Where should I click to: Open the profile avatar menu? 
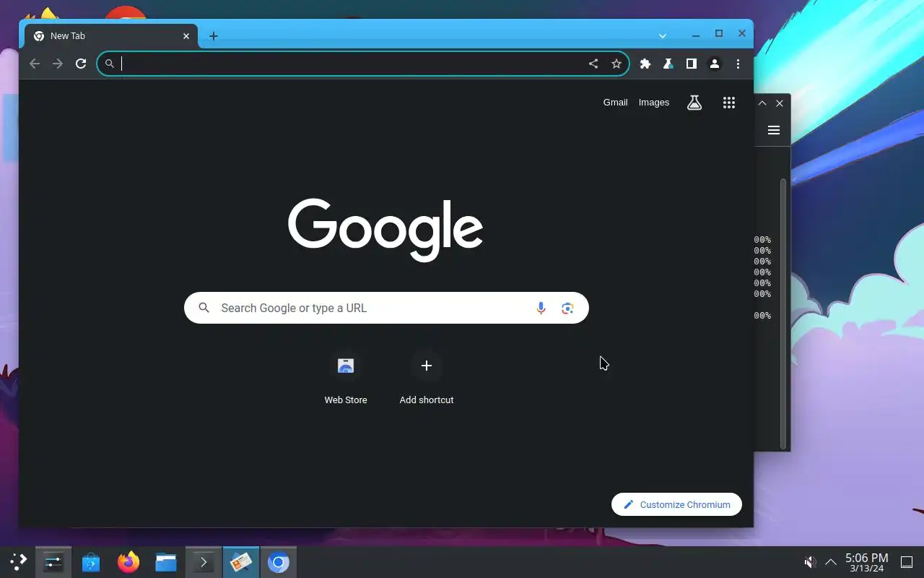click(x=715, y=64)
